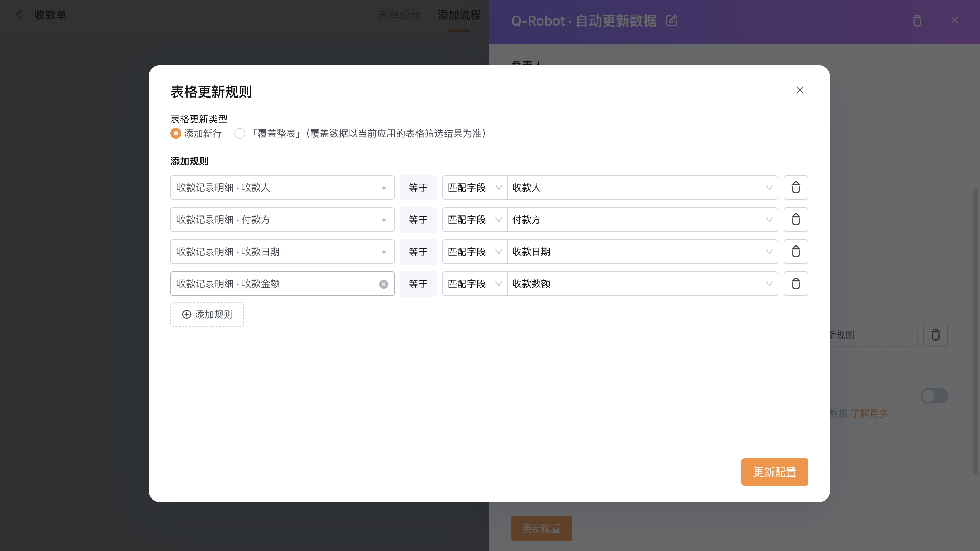Open 匹配字段 type dropdown in 收款数额 row
The width and height of the screenshot is (980, 551).
[475, 283]
